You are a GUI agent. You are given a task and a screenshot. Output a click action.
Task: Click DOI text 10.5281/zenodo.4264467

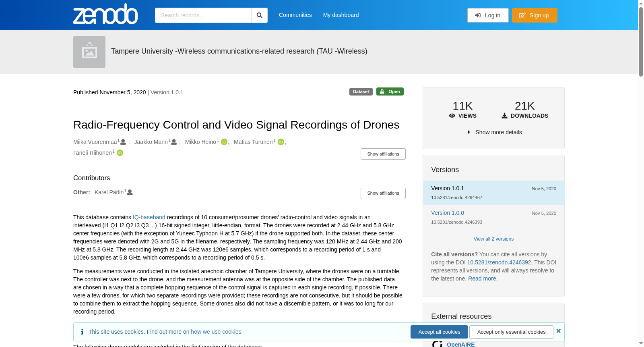click(456, 197)
